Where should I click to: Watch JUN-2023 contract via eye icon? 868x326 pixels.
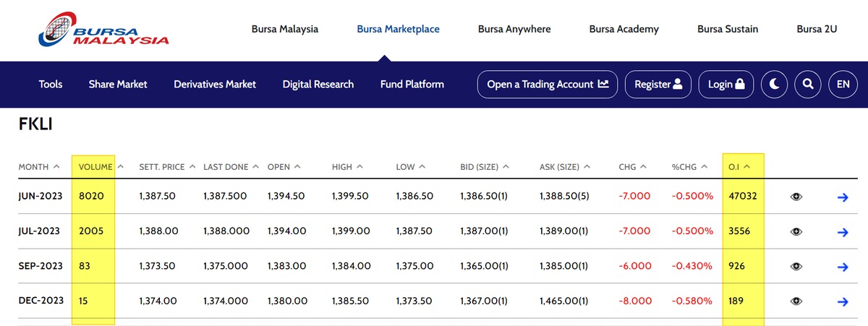click(x=796, y=197)
